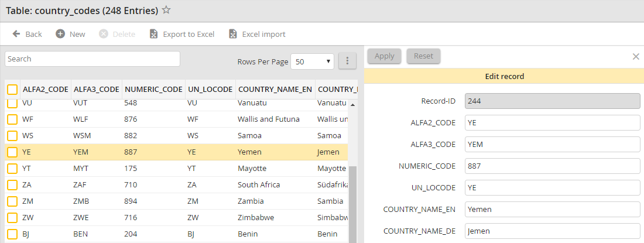Screen dimensions: 644x243
Task: Check the ZM row checkbox
Action: click(x=12, y=201)
